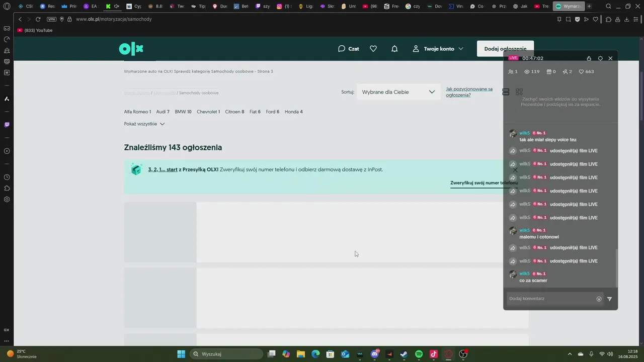Screen dimensions: 644x362
Task: Filter by Ford 6 brand
Action: click(273, 112)
